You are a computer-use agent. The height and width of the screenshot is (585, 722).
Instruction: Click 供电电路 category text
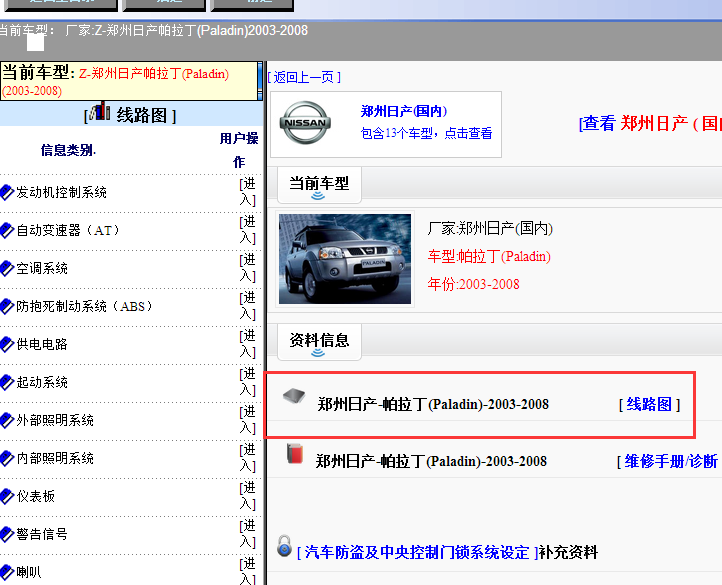(x=42, y=344)
